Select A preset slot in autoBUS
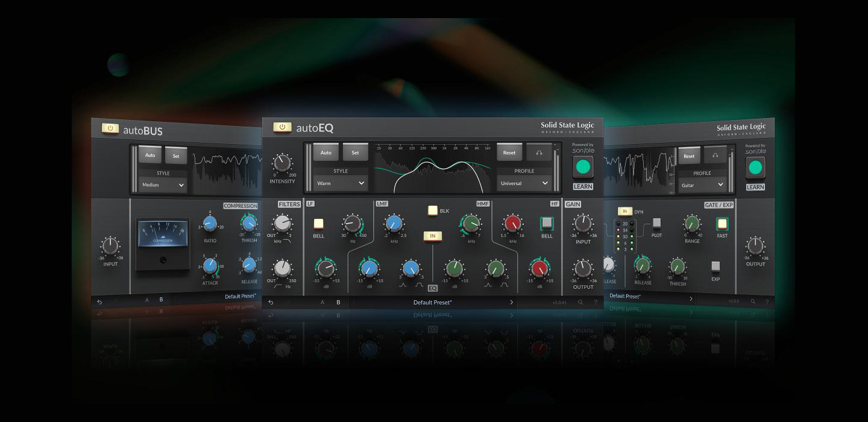Viewport: 868px width, 422px height. [x=147, y=300]
